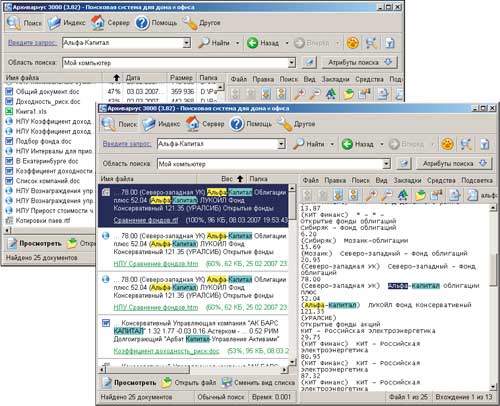Open the Сервер house icon in front window
Viewport: 500px width, 406px height.
pos(192,123)
